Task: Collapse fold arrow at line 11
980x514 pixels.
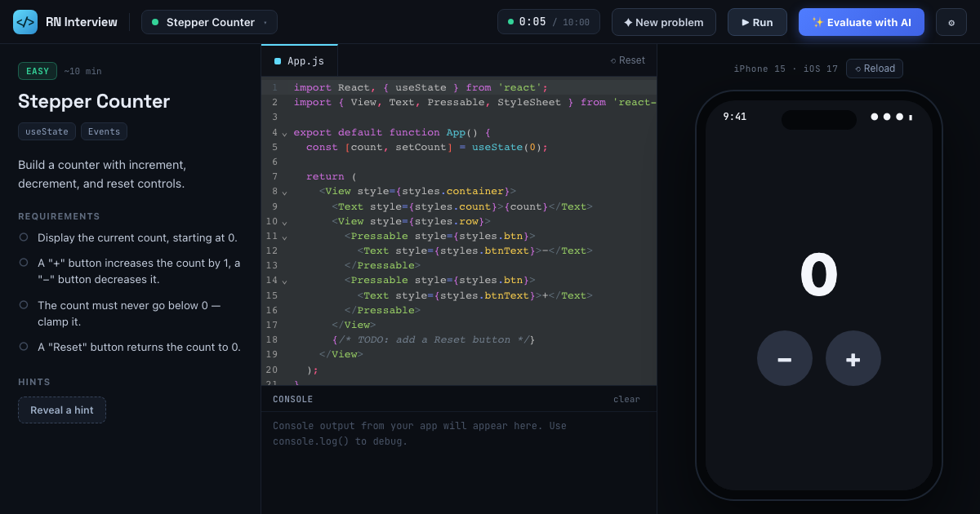Action: pos(284,236)
